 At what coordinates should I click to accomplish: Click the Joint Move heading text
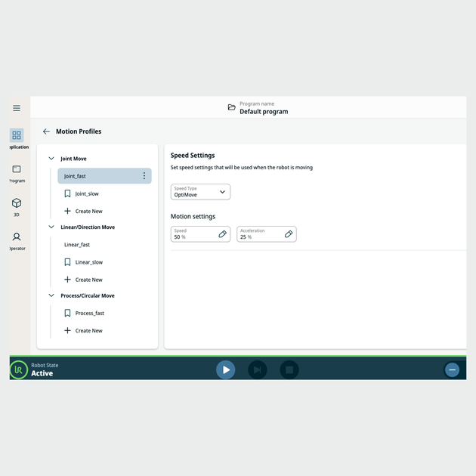click(x=73, y=159)
